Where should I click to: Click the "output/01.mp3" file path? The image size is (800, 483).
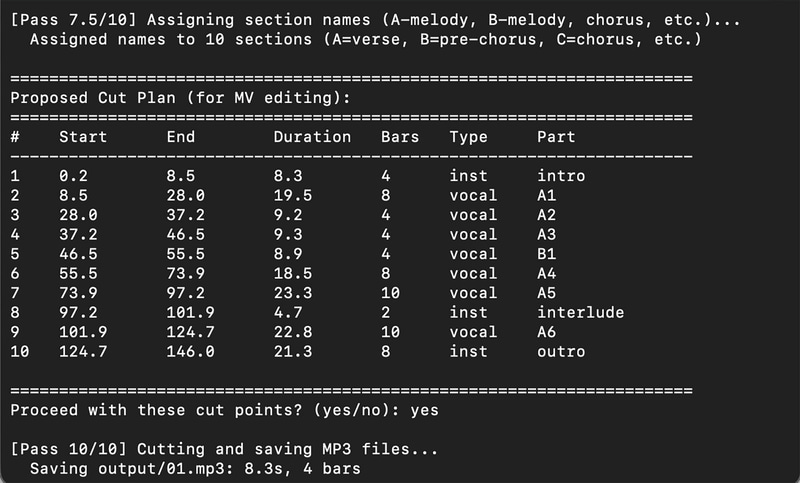[x=146, y=468]
